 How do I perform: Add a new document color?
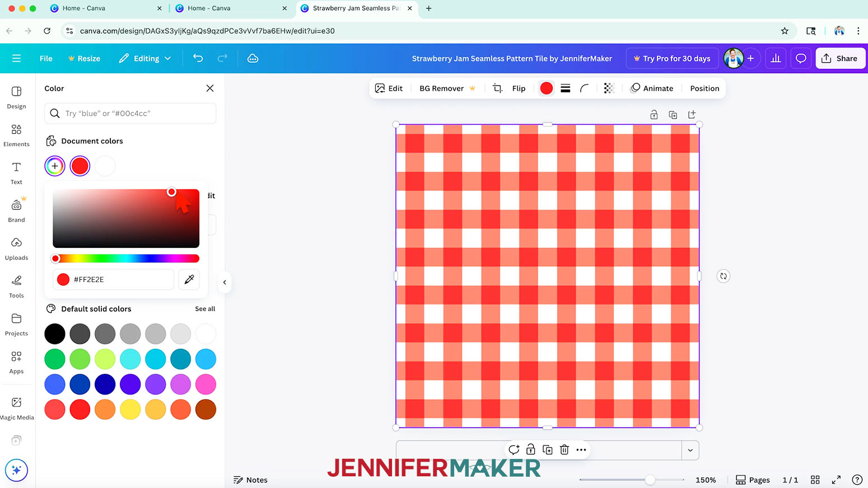point(55,166)
